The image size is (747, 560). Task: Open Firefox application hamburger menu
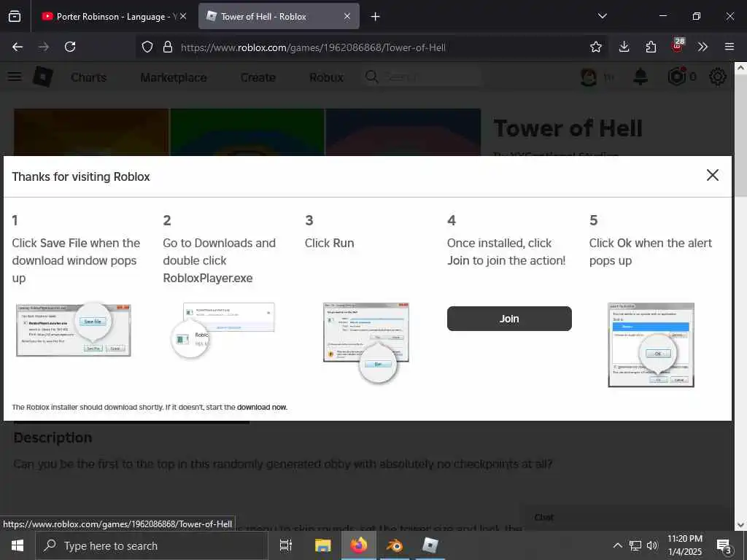coord(729,47)
